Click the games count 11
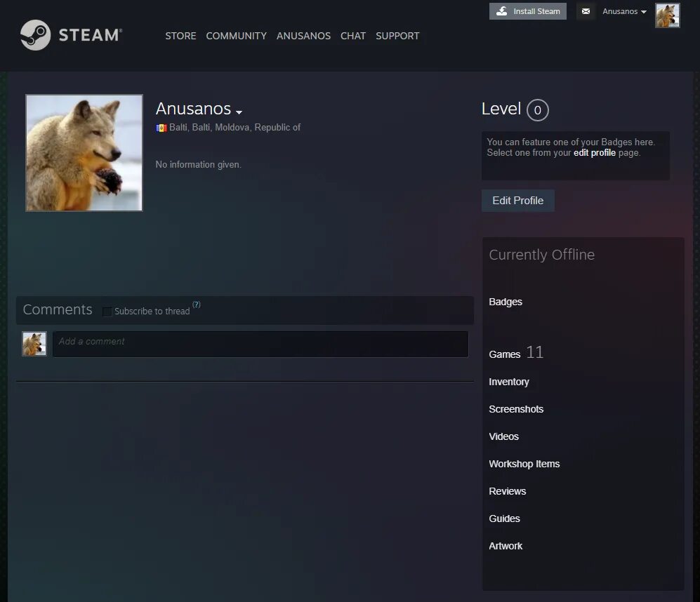 point(534,352)
